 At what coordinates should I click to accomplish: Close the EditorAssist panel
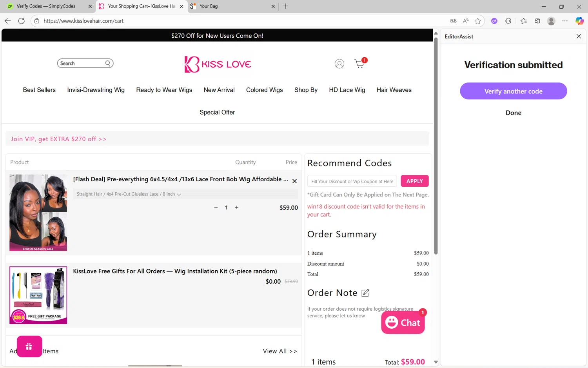[x=579, y=36]
